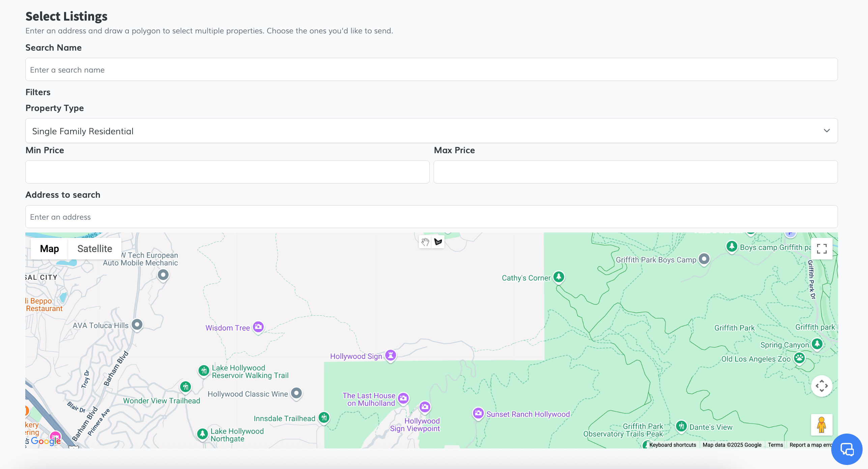Toggle fullscreen map view
The width and height of the screenshot is (868, 469).
point(821,249)
